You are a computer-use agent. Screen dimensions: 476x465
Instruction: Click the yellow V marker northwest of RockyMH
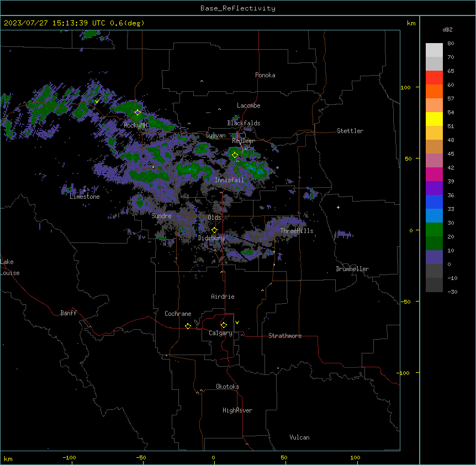point(97,102)
